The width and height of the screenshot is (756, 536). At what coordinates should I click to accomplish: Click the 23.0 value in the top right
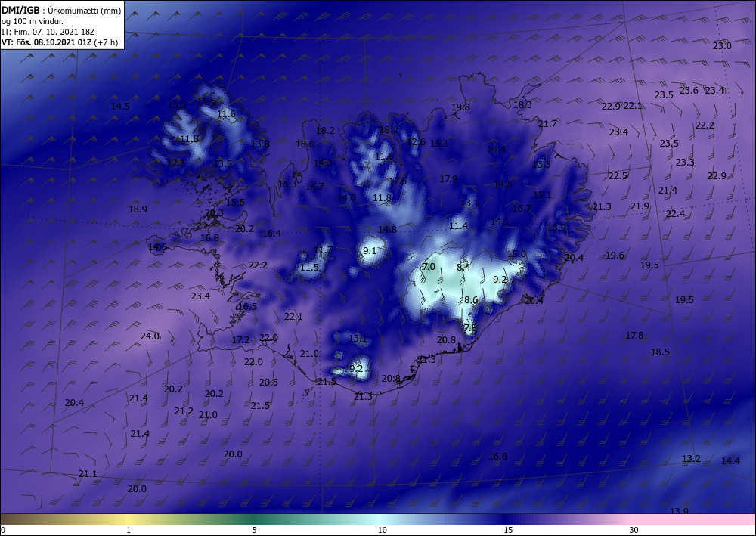722,46
